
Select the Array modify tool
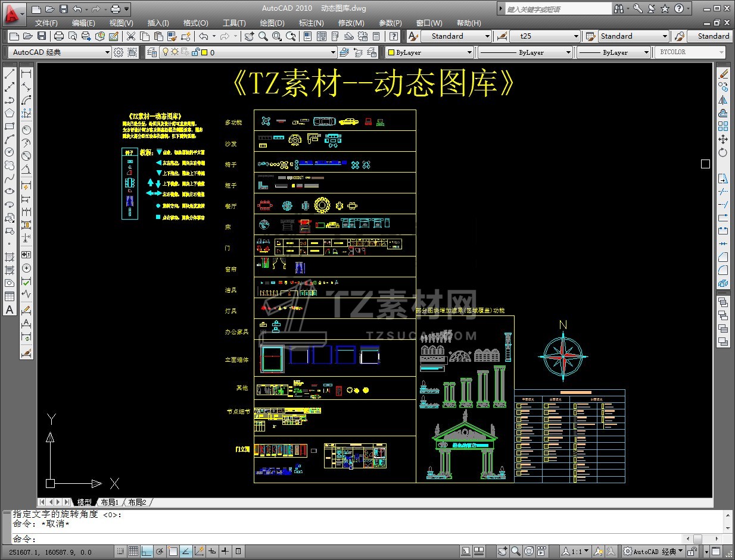[723, 126]
